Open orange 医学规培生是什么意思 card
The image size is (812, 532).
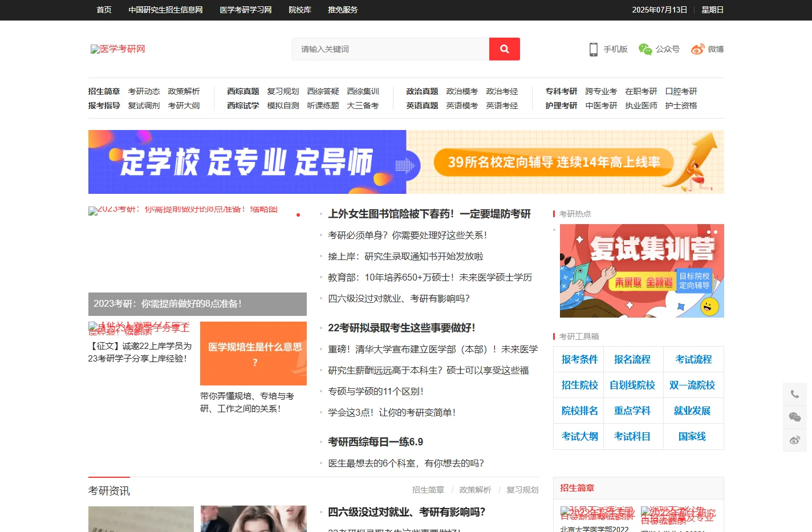253,354
